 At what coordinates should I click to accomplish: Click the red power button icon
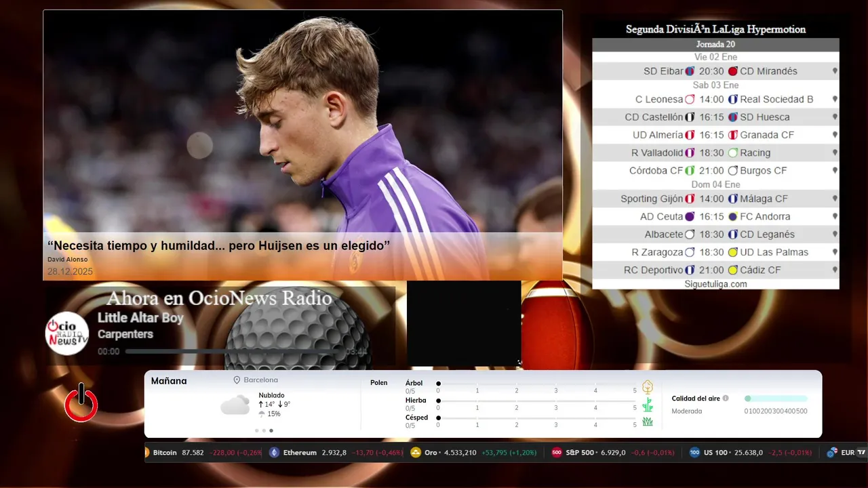[x=81, y=403]
